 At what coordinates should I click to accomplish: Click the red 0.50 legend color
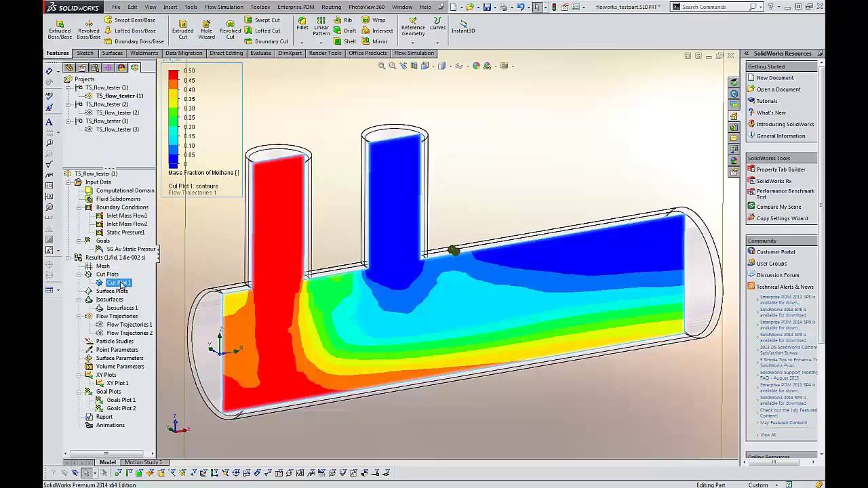pos(174,74)
